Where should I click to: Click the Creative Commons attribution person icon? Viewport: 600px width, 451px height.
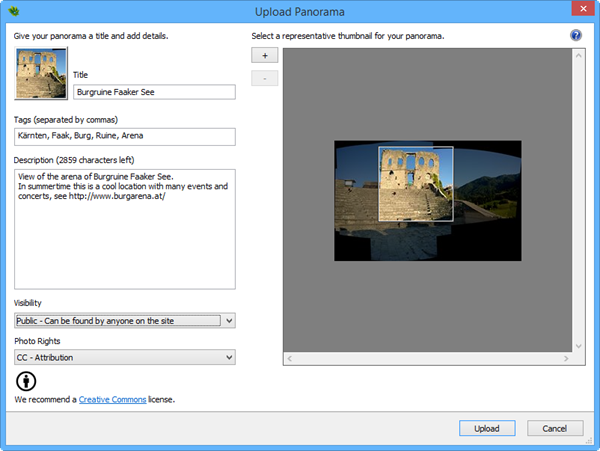(x=25, y=381)
